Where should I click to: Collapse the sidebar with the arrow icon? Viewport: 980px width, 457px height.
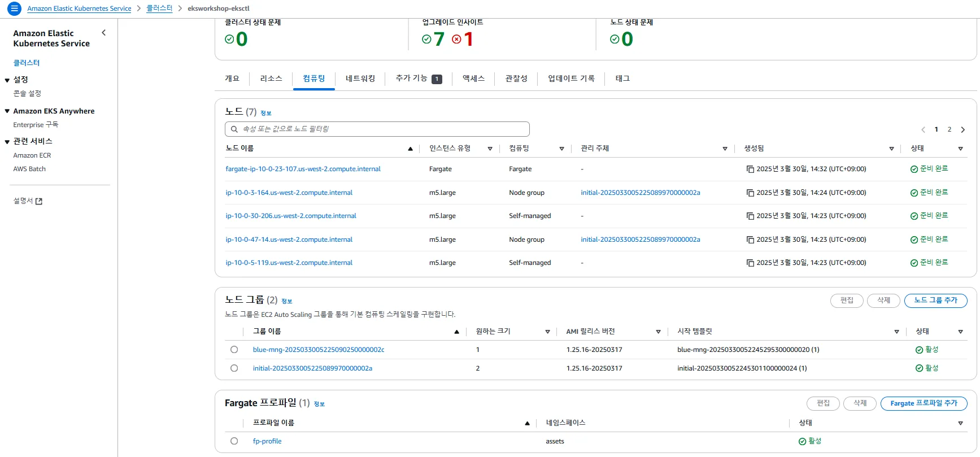click(103, 33)
